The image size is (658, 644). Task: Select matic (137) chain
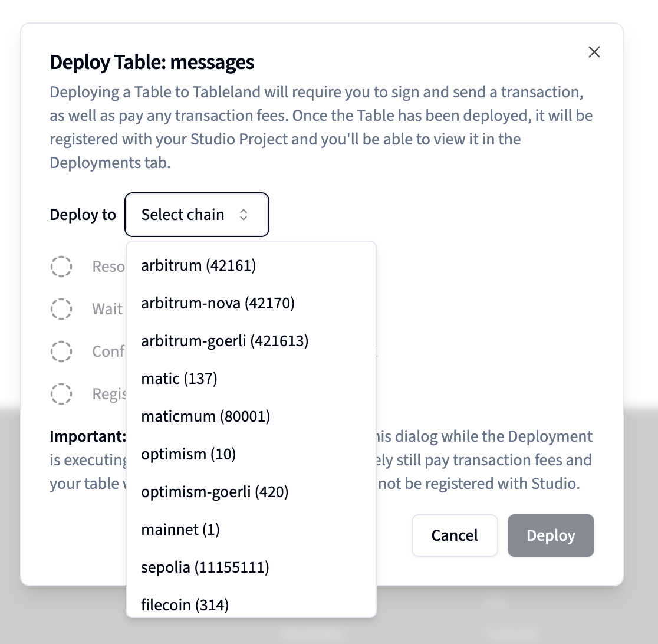coord(179,379)
